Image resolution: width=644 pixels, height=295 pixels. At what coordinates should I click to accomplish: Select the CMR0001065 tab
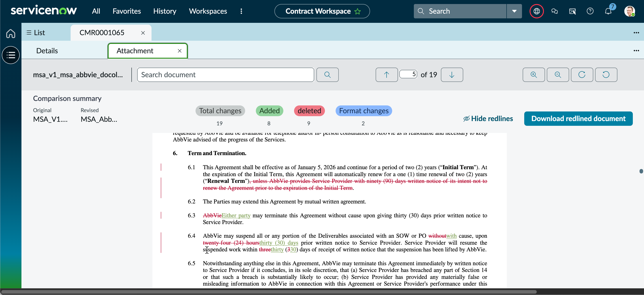tap(102, 32)
